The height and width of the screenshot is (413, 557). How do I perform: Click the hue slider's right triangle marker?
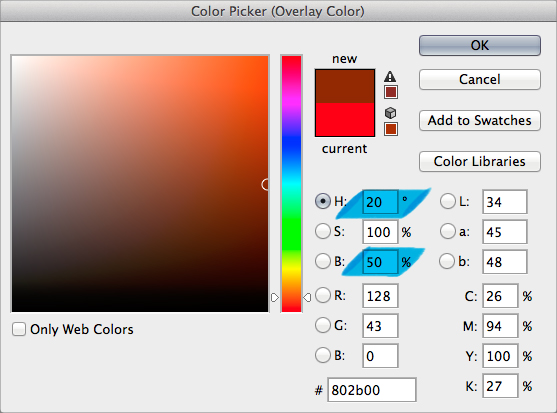(x=307, y=297)
